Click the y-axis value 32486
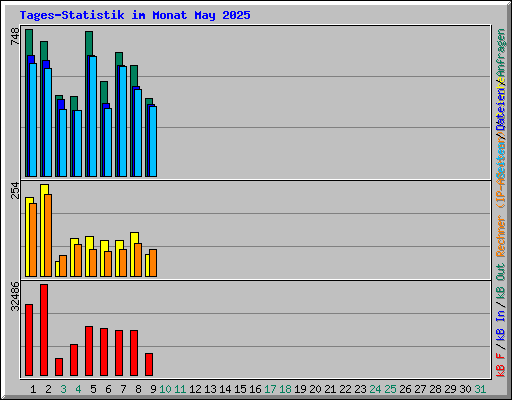Image resolution: width=512 pixels, height=400 pixels. [x=15, y=296]
